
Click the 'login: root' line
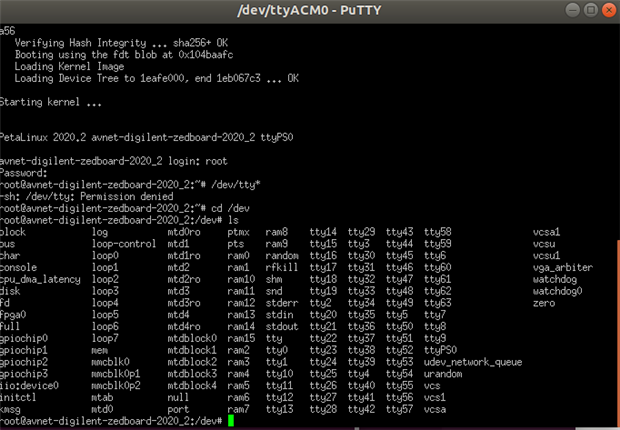(113, 161)
